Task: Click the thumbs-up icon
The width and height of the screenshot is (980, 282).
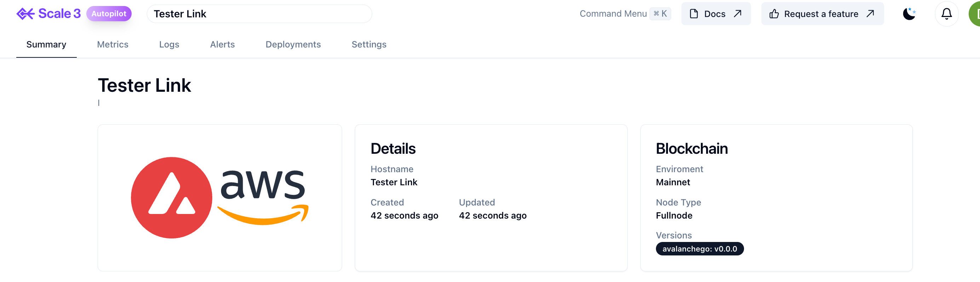Action: point(774,14)
